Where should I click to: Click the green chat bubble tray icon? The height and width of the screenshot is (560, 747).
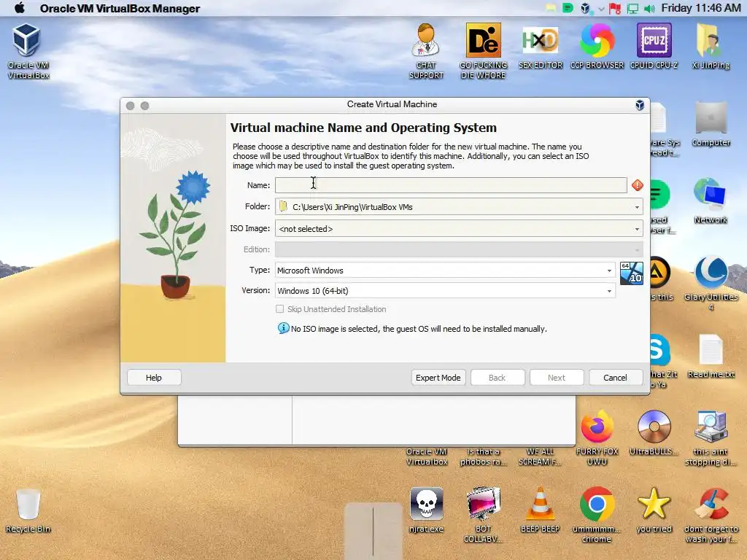[568, 8]
